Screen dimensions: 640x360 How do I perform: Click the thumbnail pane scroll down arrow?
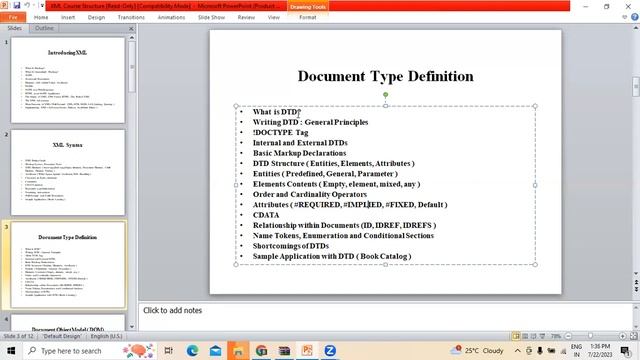pos(132,327)
